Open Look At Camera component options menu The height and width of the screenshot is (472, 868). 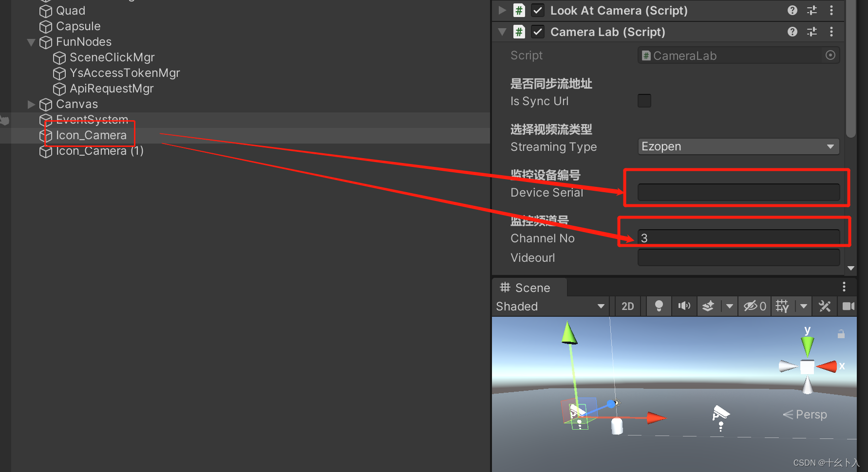[x=831, y=10]
